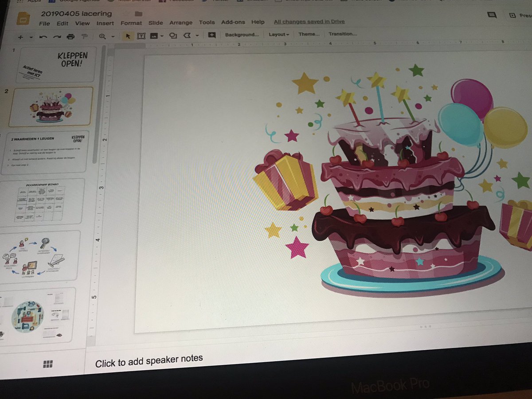Open the Layout dropdown
Image resolution: width=532 pixels, height=399 pixels.
278,34
